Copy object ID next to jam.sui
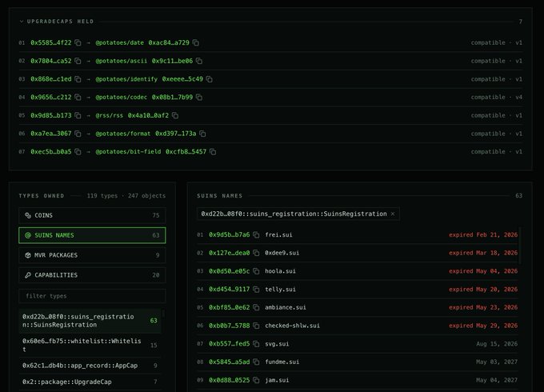This screenshot has height=392, width=544. pos(256,380)
